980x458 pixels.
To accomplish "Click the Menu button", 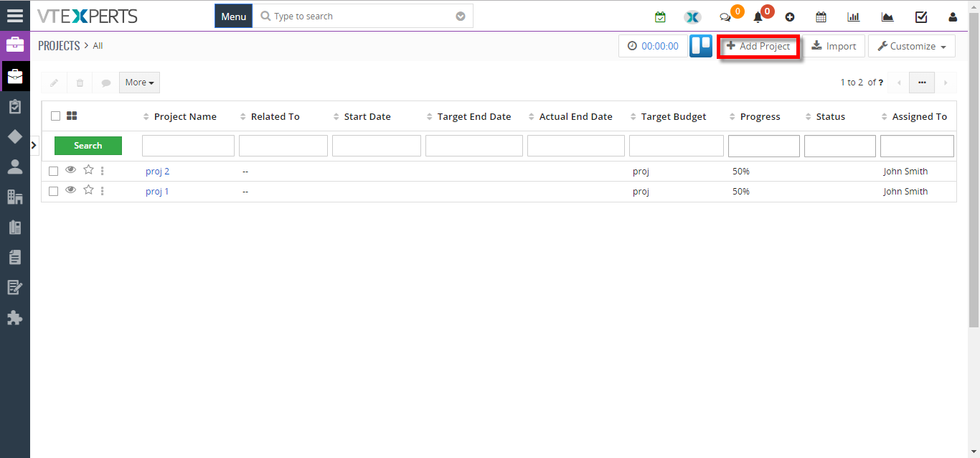I will tap(234, 17).
